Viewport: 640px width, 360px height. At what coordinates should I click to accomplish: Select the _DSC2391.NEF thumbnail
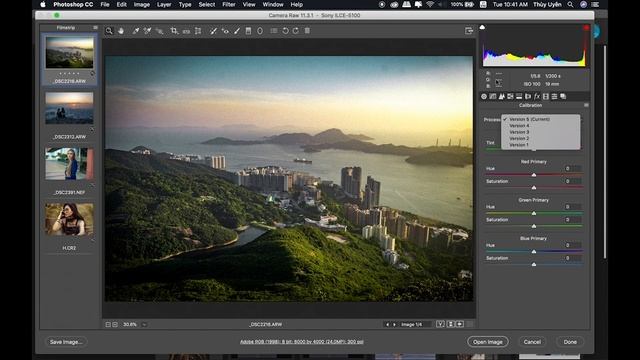[69, 164]
